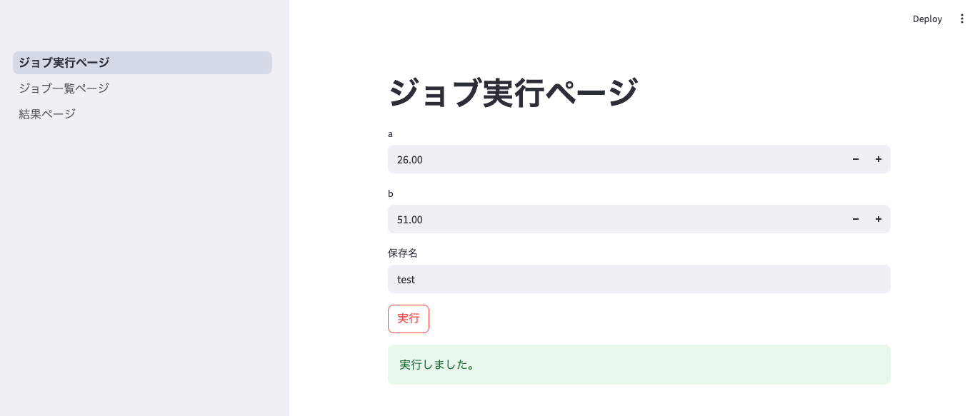Click the three-dot settings menu icon
This screenshot has width=980, height=416.
[x=962, y=19]
